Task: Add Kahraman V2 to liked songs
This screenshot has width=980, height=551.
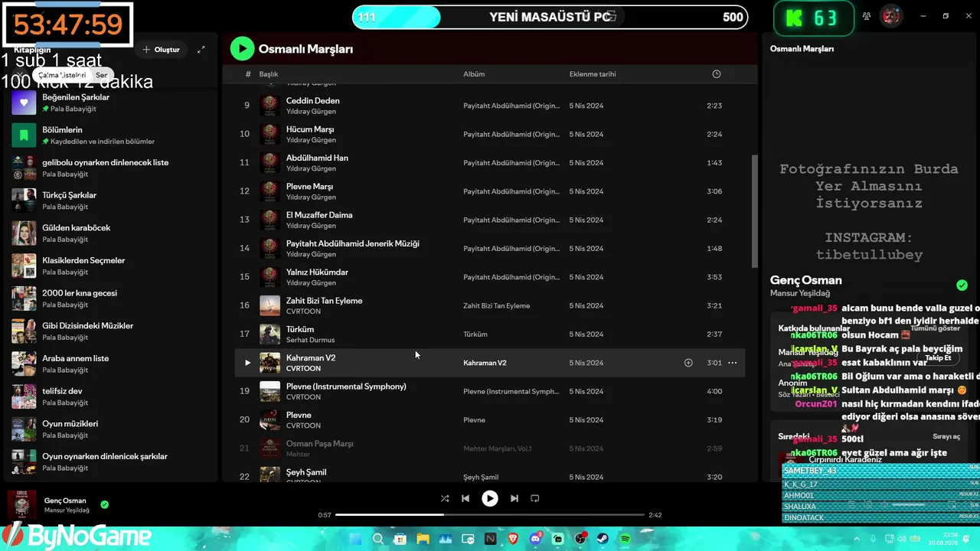Action: [x=688, y=363]
